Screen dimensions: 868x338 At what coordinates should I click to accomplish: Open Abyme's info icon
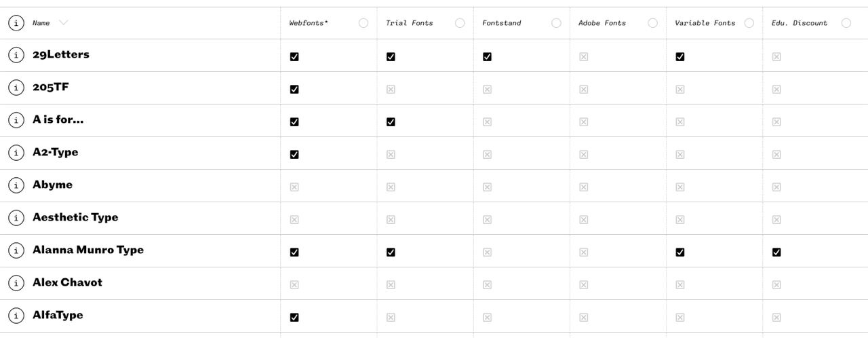[16, 185]
